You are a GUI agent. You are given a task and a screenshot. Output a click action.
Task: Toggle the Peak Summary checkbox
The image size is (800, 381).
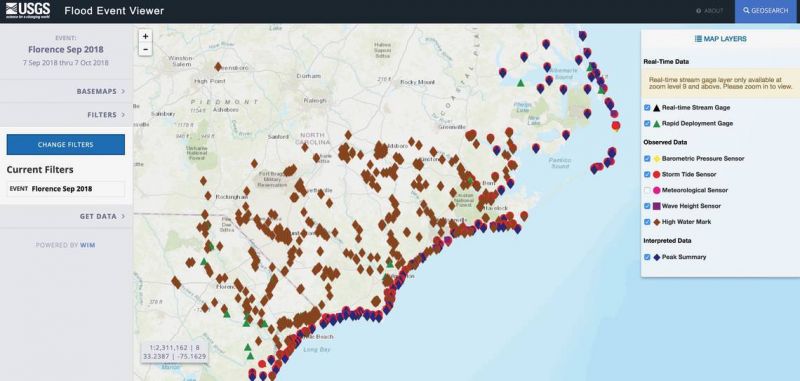[647, 257]
